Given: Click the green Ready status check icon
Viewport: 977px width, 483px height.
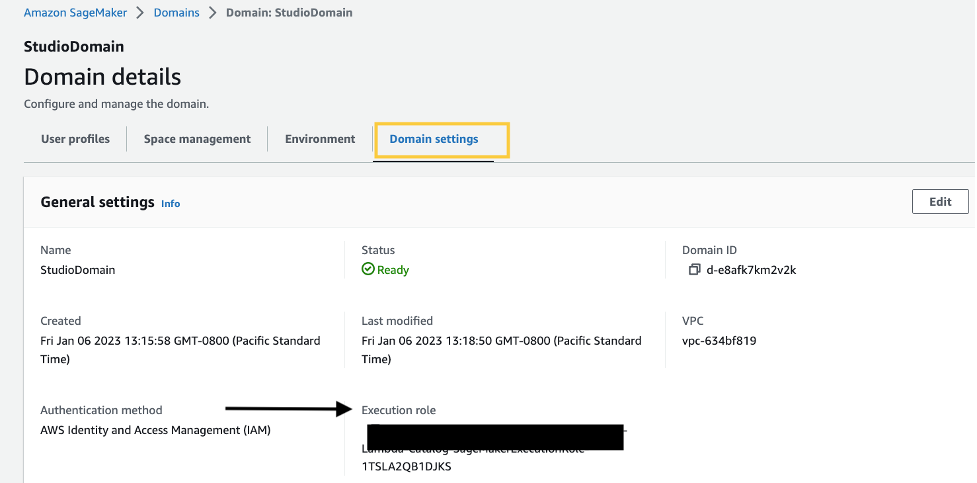Looking at the screenshot, I should (x=368, y=269).
